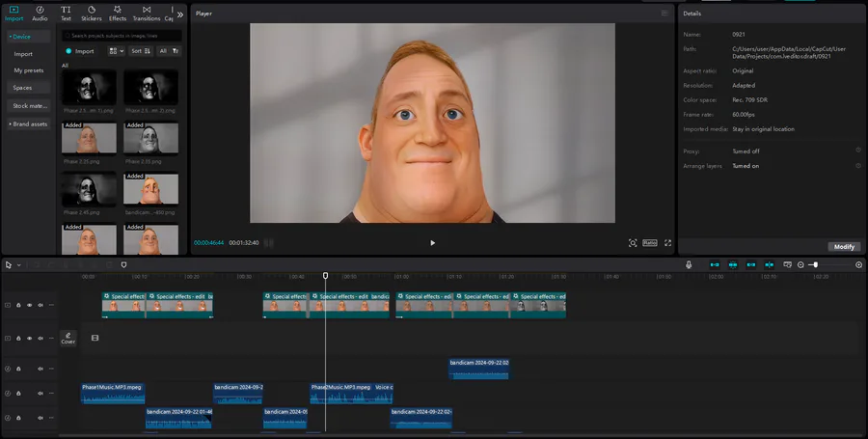
Task: Click the Cover button on the main track
Action: [x=68, y=339]
